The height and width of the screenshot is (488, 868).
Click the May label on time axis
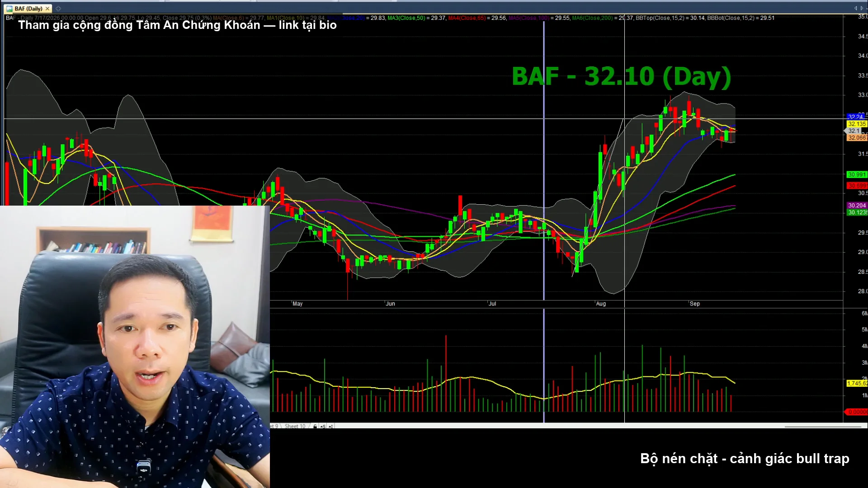[297, 304]
